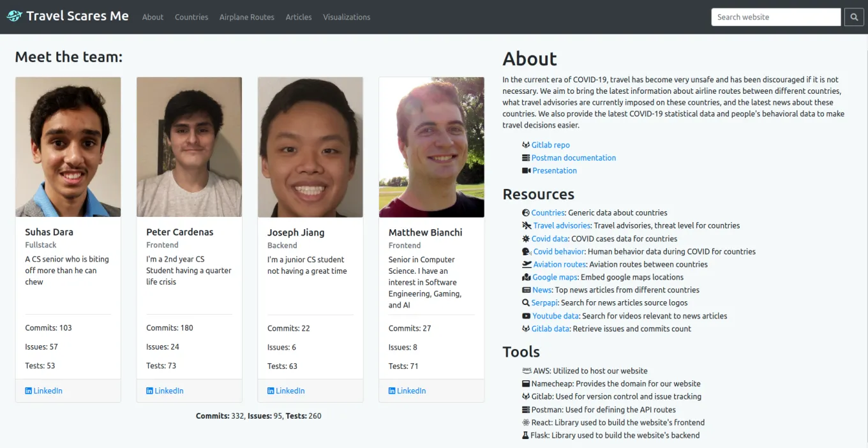Image resolution: width=868 pixels, height=448 pixels.
Task: Click the YouTube icon beside Youtube data
Action: tap(526, 316)
